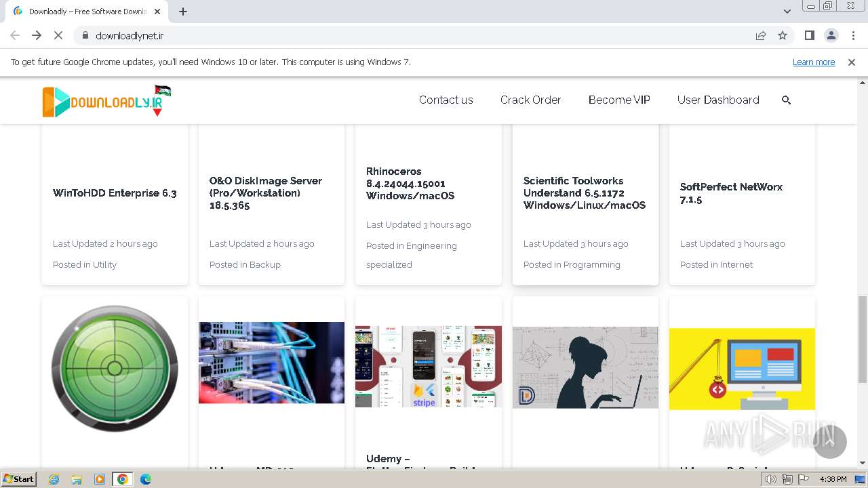Open the Chrome profile avatar icon
Screen dimensions: 868x488
831,35
